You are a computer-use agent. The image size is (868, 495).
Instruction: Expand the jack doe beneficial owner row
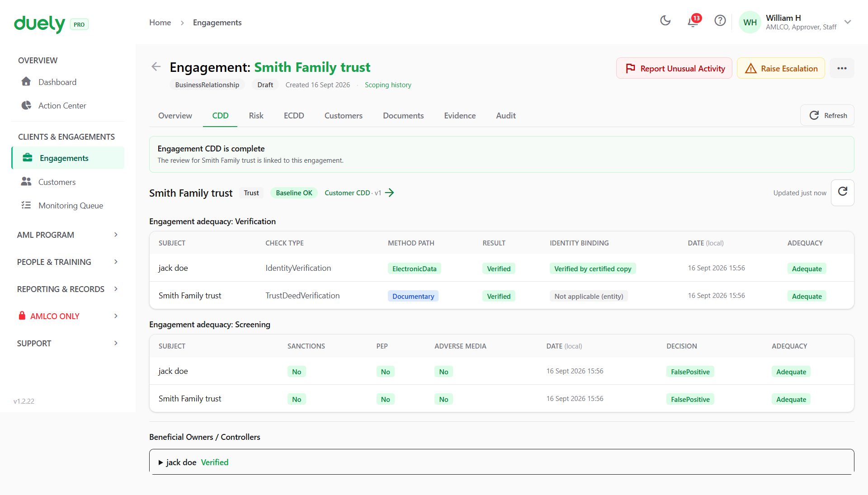[x=501, y=462]
